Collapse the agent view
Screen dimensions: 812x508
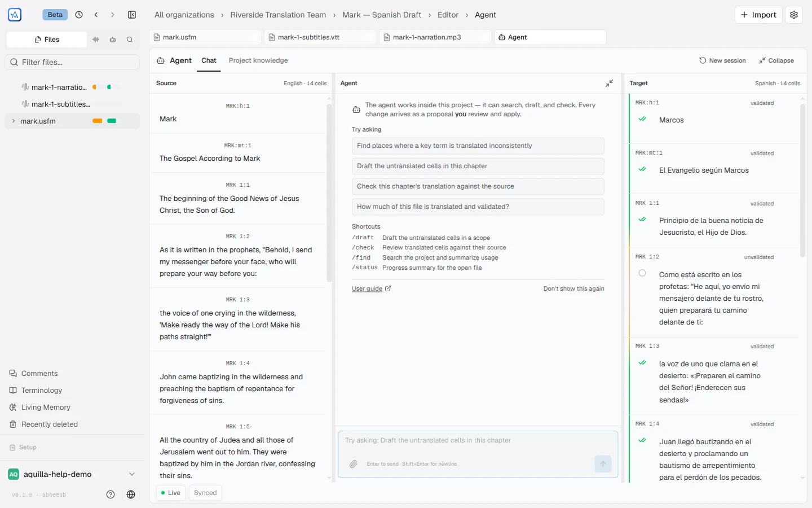point(776,60)
